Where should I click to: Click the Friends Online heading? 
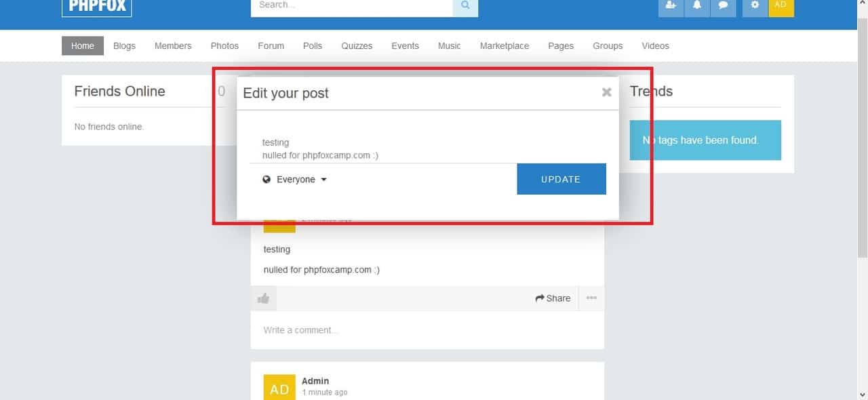pyautogui.click(x=119, y=92)
